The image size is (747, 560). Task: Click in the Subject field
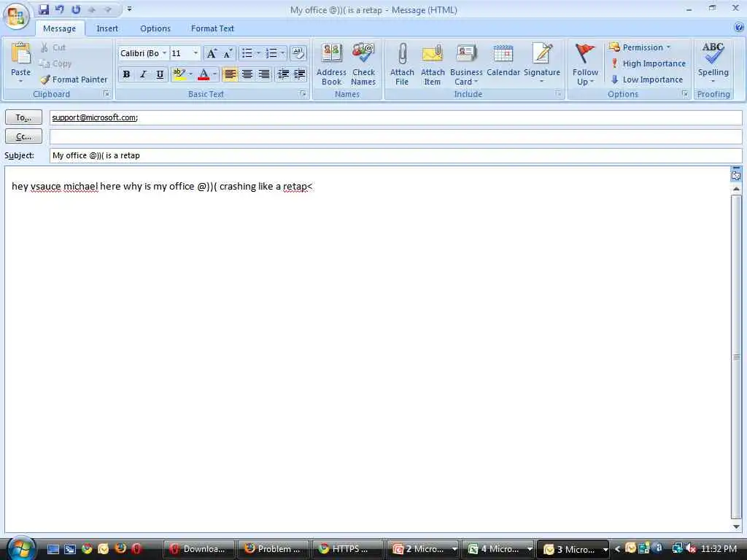(x=396, y=156)
